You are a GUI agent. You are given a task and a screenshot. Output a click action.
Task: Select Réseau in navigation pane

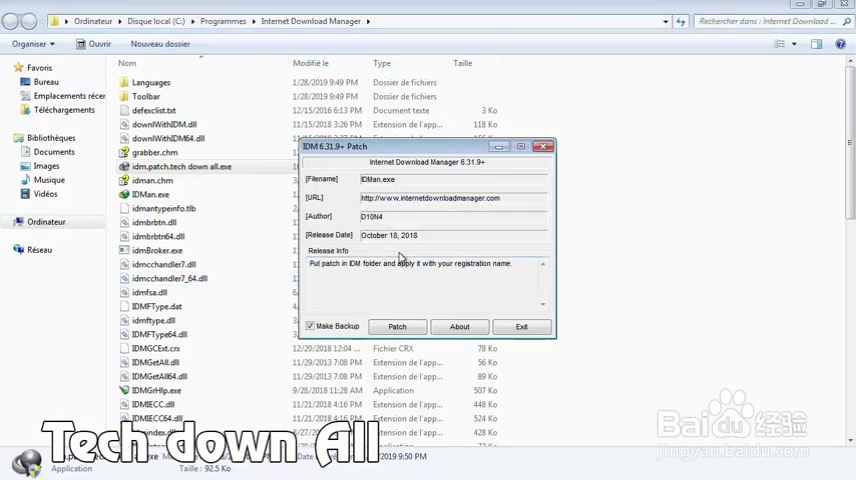pos(39,250)
